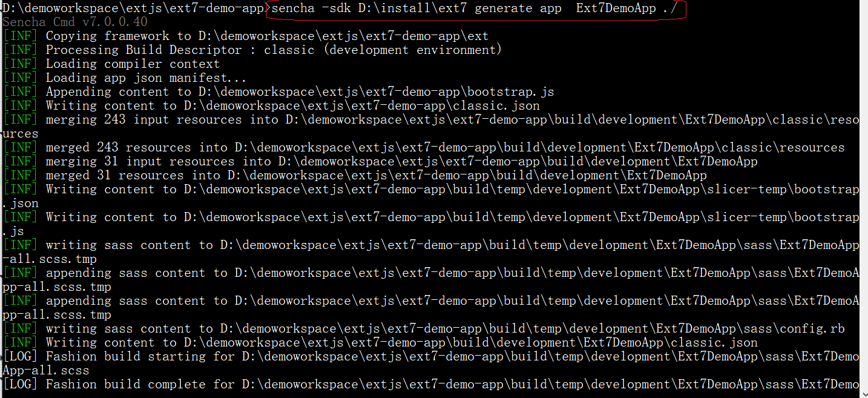Screen dimensions: 868x398
Task: Click the 'merging 31 input resources' line
Action: pos(380,162)
